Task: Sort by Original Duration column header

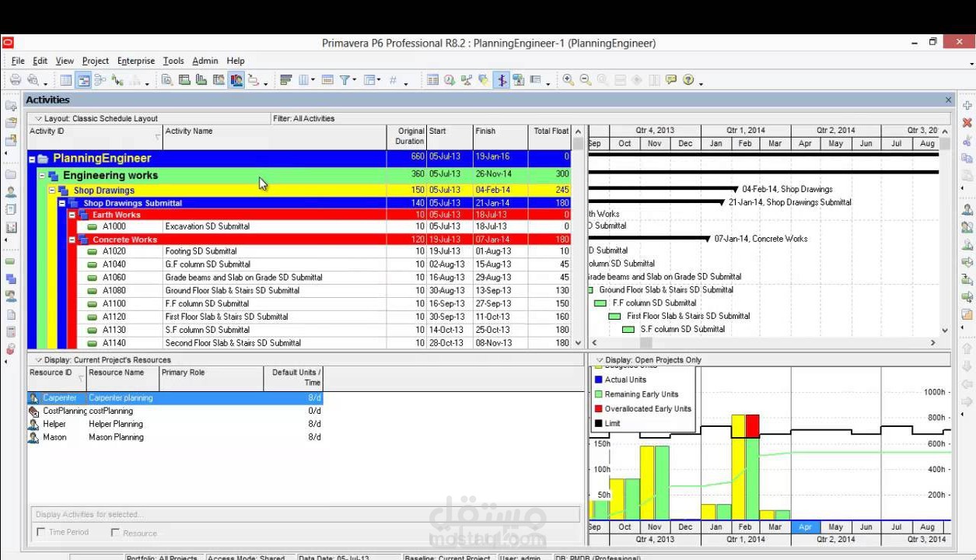Action: pos(407,136)
